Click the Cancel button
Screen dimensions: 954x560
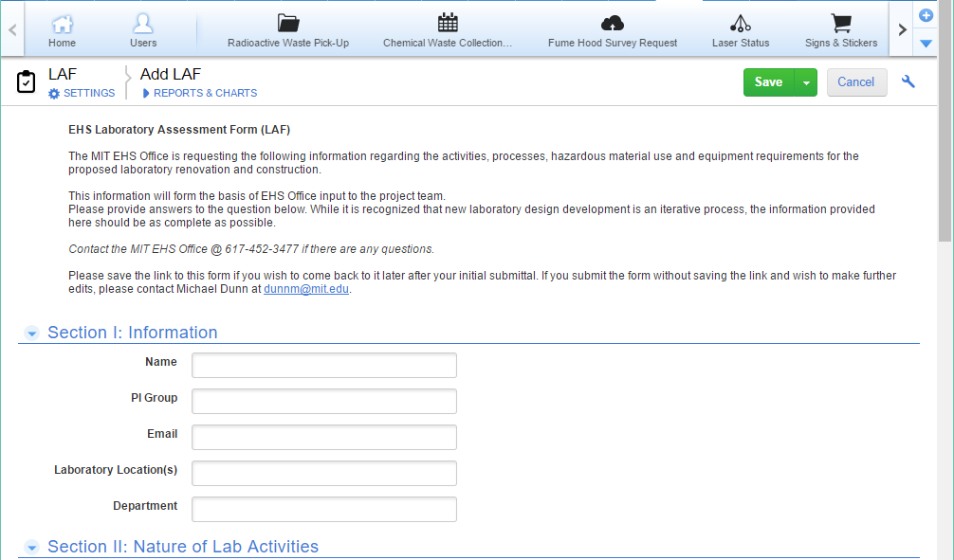855,82
